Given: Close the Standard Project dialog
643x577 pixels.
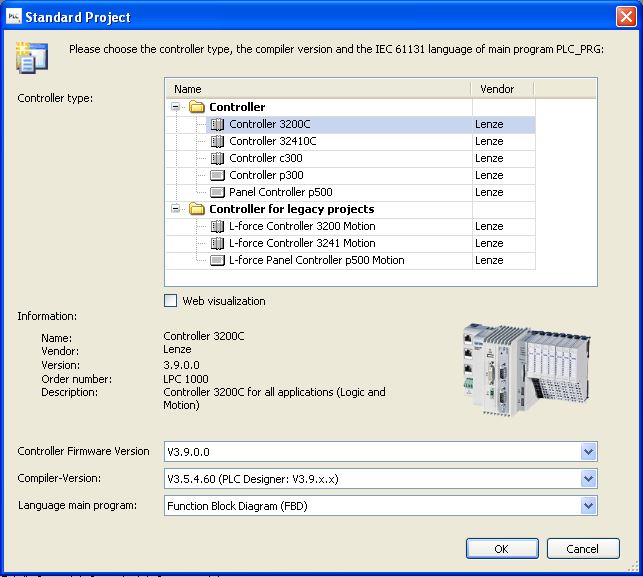Looking at the screenshot, I should pyautogui.click(x=626, y=17).
